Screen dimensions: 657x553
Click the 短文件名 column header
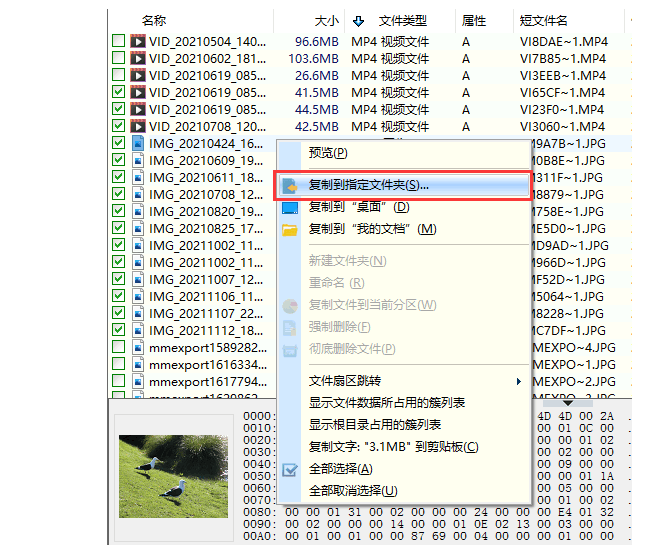(544, 20)
